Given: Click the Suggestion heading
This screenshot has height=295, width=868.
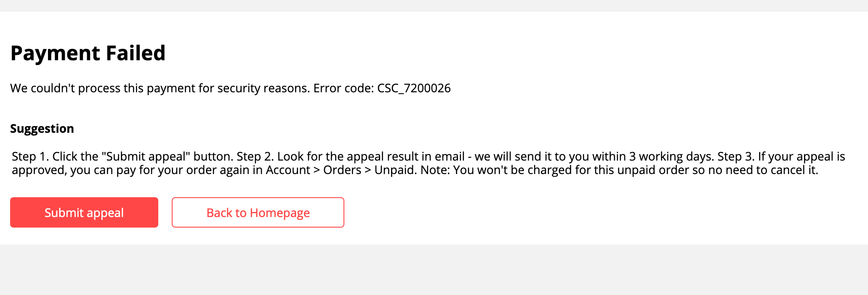Looking at the screenshot, I should 42,129.
